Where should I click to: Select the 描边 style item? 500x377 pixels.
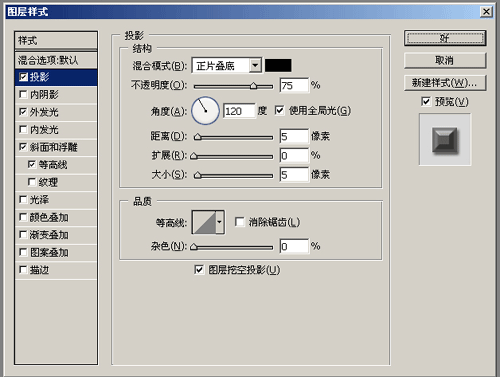tap(56, 270)
